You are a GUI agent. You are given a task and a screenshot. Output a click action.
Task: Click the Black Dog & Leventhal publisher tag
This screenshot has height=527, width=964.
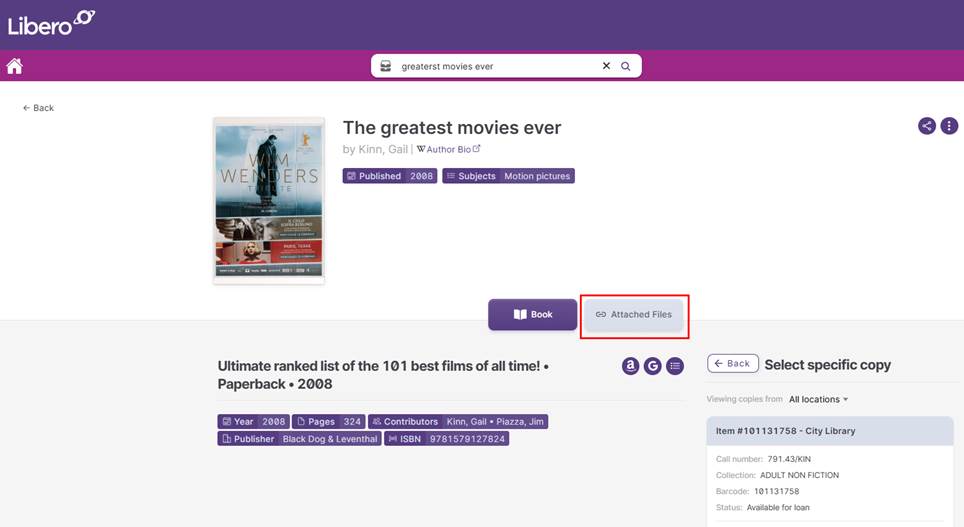[x=330, y=439]
